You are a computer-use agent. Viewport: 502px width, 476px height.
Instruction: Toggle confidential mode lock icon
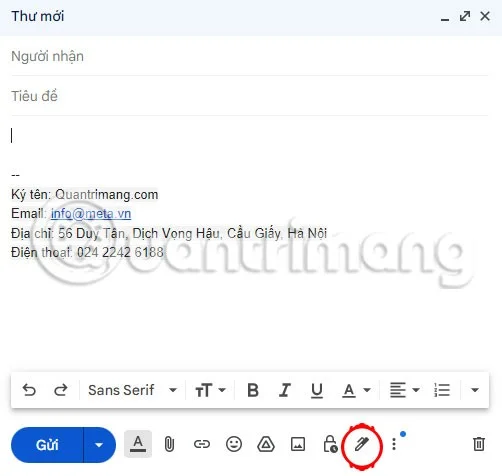[x=330, y=444]
